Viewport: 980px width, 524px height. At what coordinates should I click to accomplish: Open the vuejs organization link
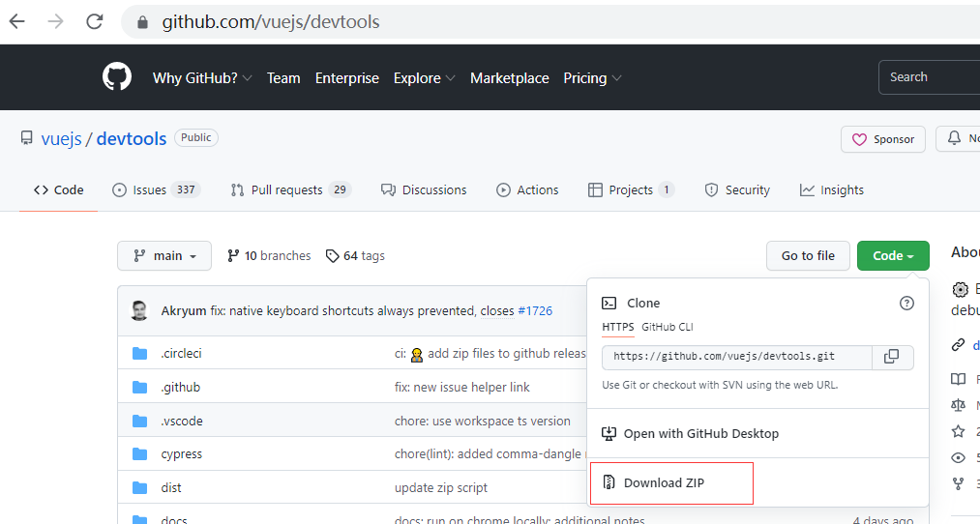(61, 138)
